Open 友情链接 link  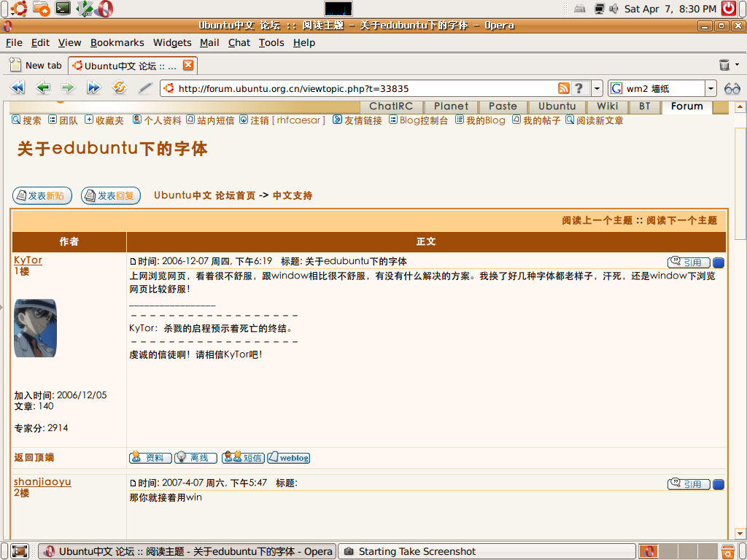[357, 120]
